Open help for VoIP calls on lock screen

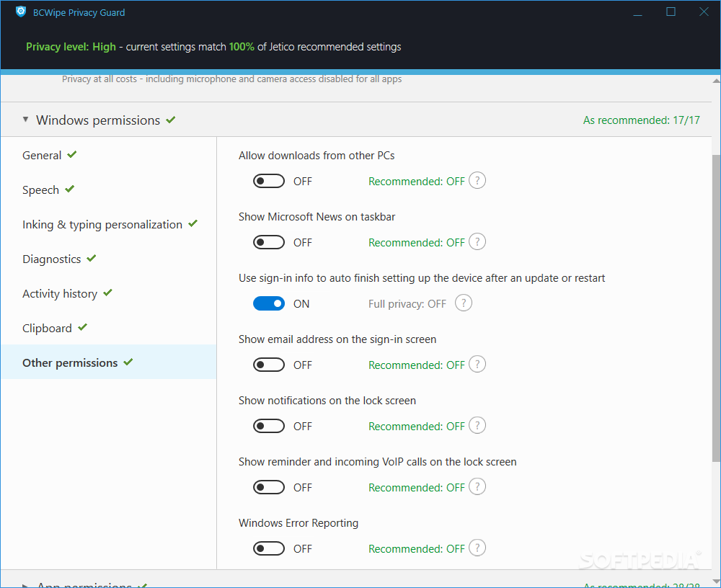coord(477,486)
